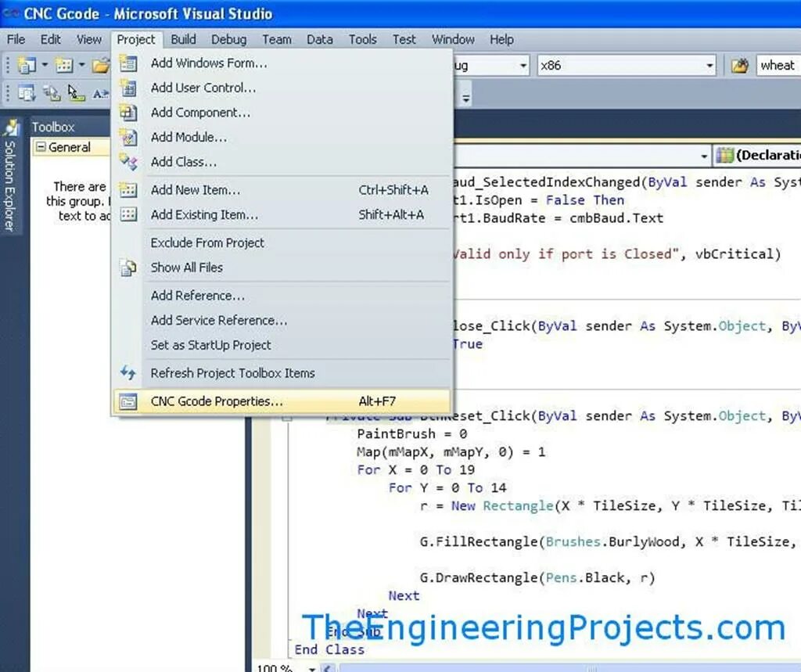The width and height of the screenshot is (801, 672).
Task: Open the class name dropdown arrow in editor
Action: click(704, 156)
